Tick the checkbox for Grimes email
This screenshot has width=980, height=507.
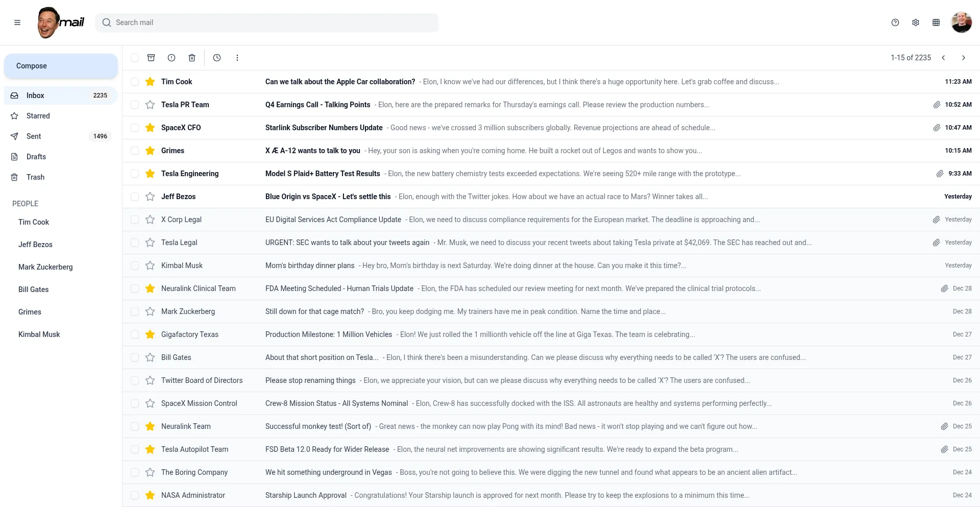coord(135,151)
